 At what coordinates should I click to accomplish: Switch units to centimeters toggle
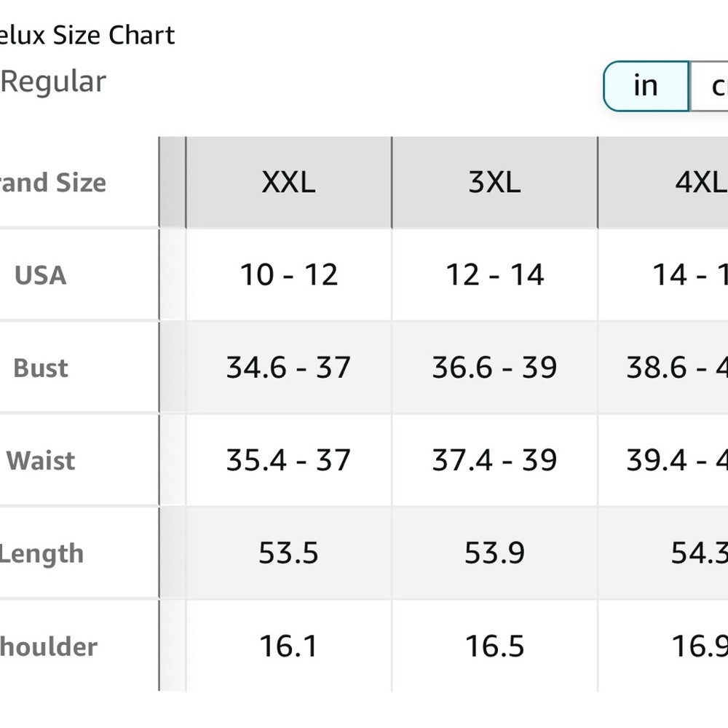coord(709,87)
